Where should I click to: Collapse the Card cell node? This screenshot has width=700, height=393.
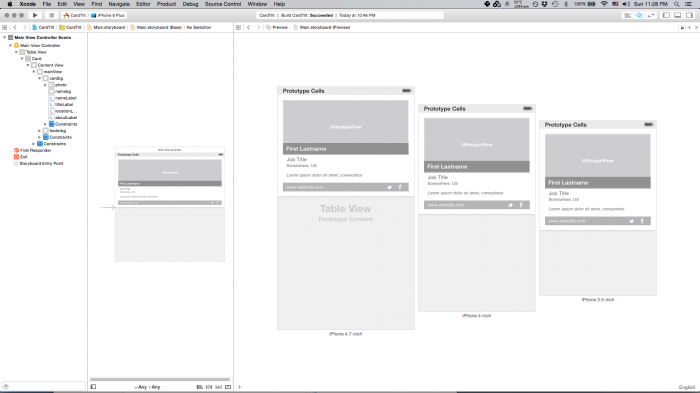click(22, 59)
